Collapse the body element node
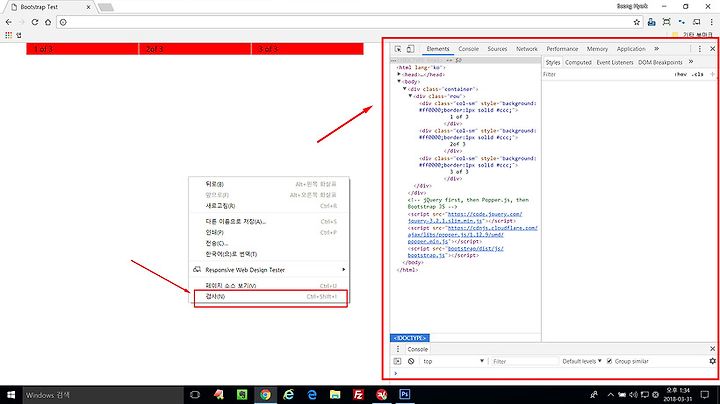This screenshot has height=404, width=720. [x=399, y=81]
